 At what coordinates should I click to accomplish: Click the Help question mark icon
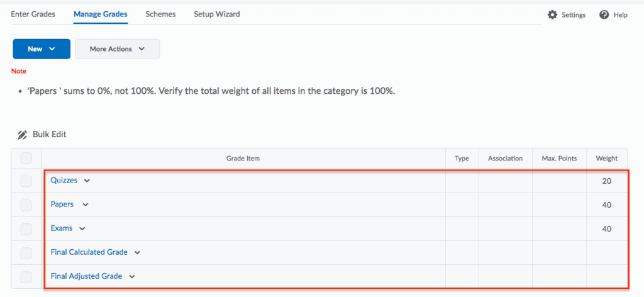tap(604, 14)
